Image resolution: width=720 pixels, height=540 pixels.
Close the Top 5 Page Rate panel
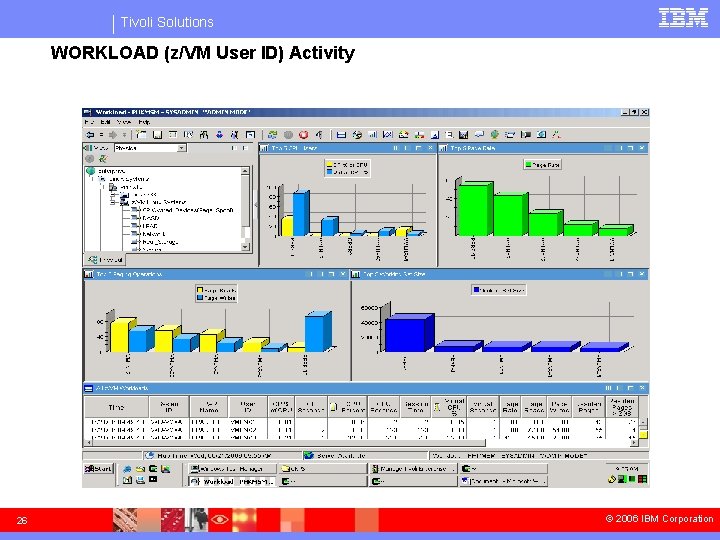click(642, 148)
